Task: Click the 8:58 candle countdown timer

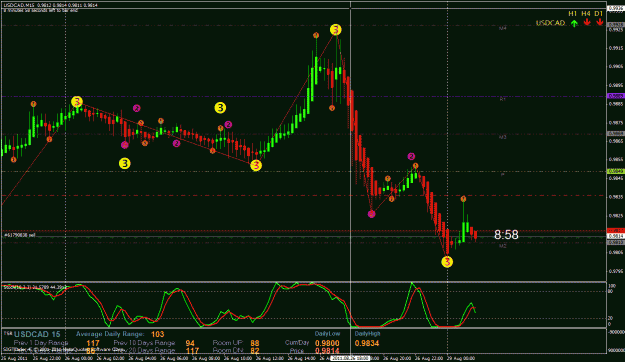Action: click(x=506, y=234)
